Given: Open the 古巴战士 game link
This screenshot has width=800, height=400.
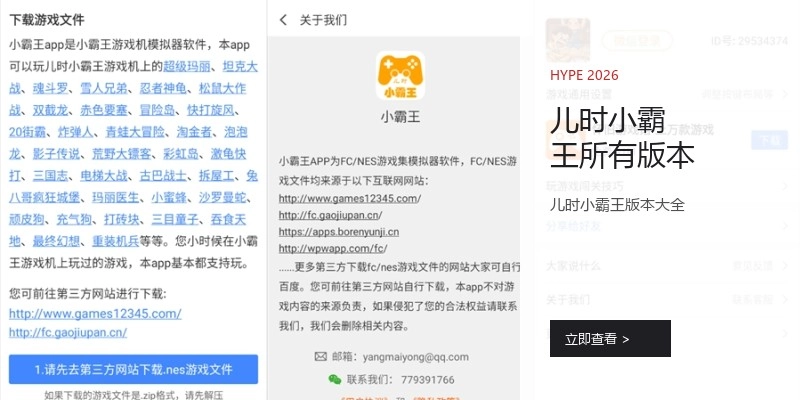Looking at the screenshot, I should click(163, 176).
